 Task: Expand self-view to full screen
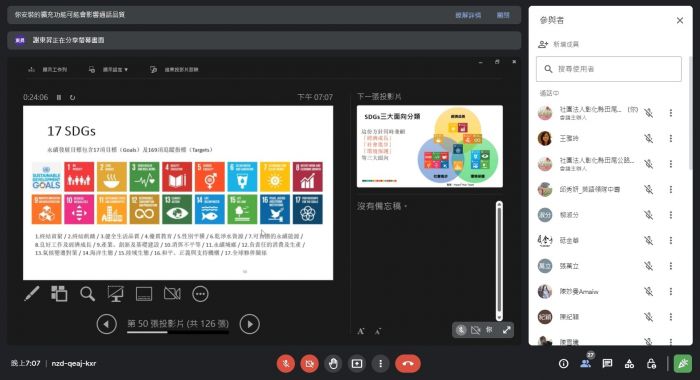pos(506,330)
